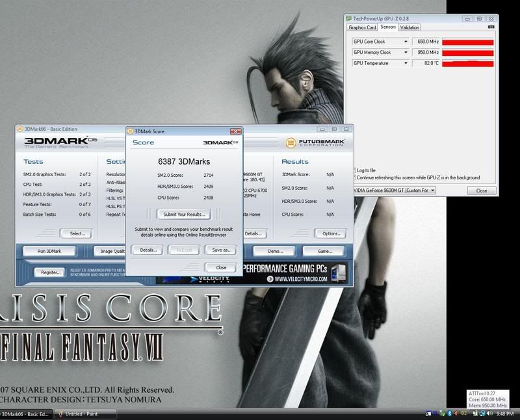Click the GPU Memory Clock red graph bar
Viewport: 520px width, 420px height.
tap(468, 53)
